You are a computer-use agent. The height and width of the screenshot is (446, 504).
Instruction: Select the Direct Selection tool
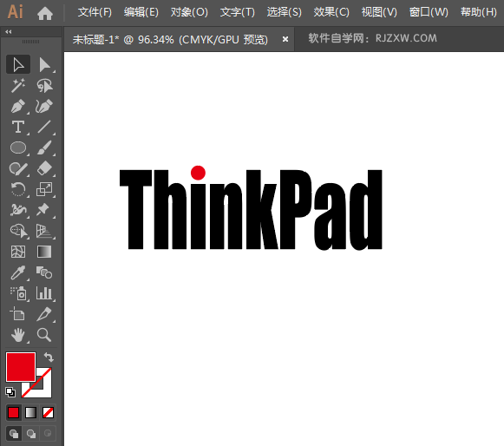click(x=44, y=64)
